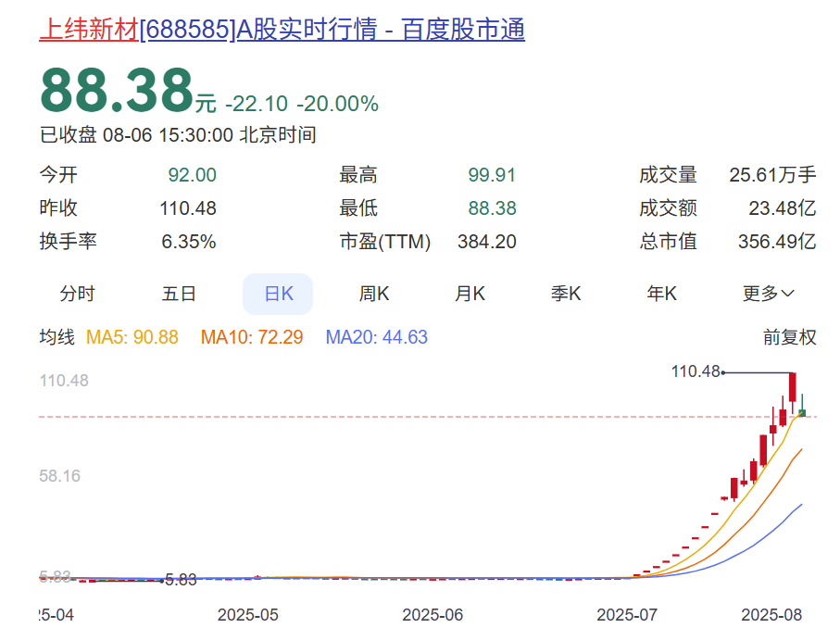Click the 5.83 low-price annotation on chart
The height and width of the screenshot is (628, 840).
click(x=182, y=580)
